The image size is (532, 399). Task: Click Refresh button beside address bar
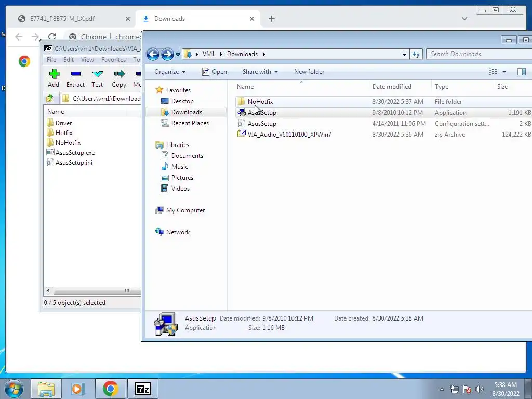click(416, 54)
